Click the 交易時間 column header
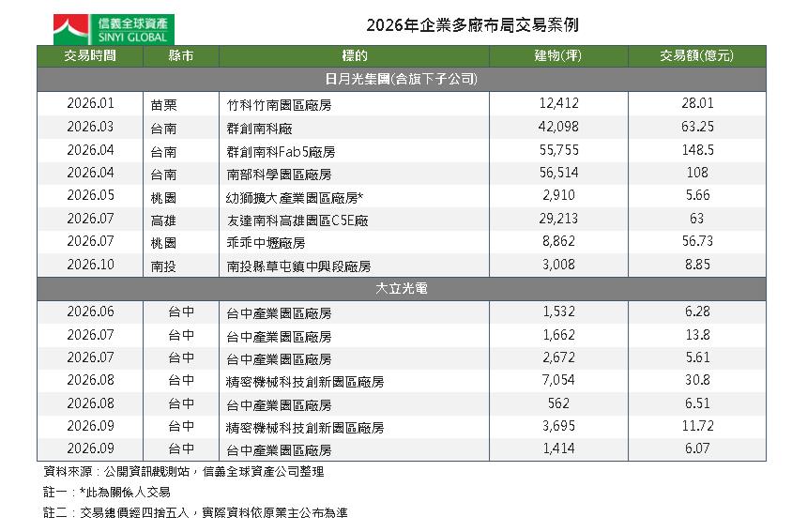807x532 pixels. [x=90, y=56]
